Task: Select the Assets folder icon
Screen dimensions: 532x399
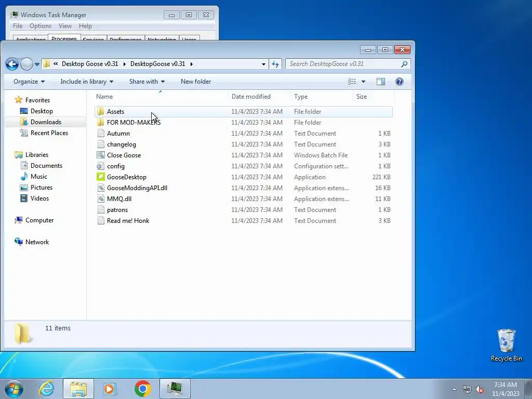Action: [x=100, y=111]
